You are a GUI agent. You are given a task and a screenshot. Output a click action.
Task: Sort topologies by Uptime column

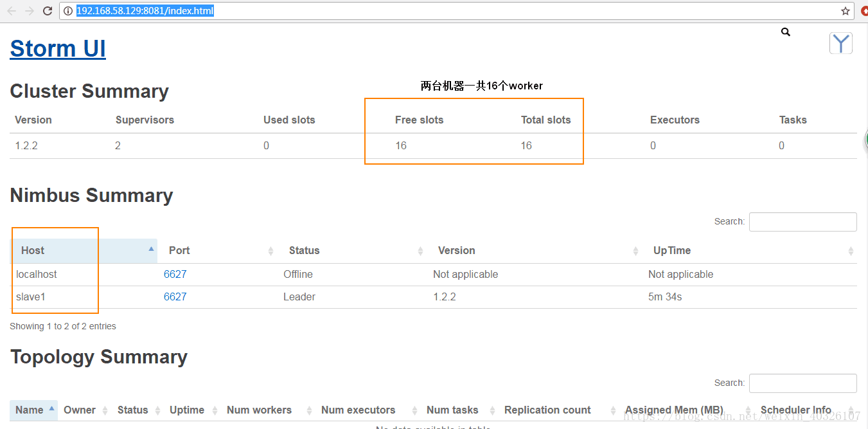pyautogui.click(x=192, y=410)
